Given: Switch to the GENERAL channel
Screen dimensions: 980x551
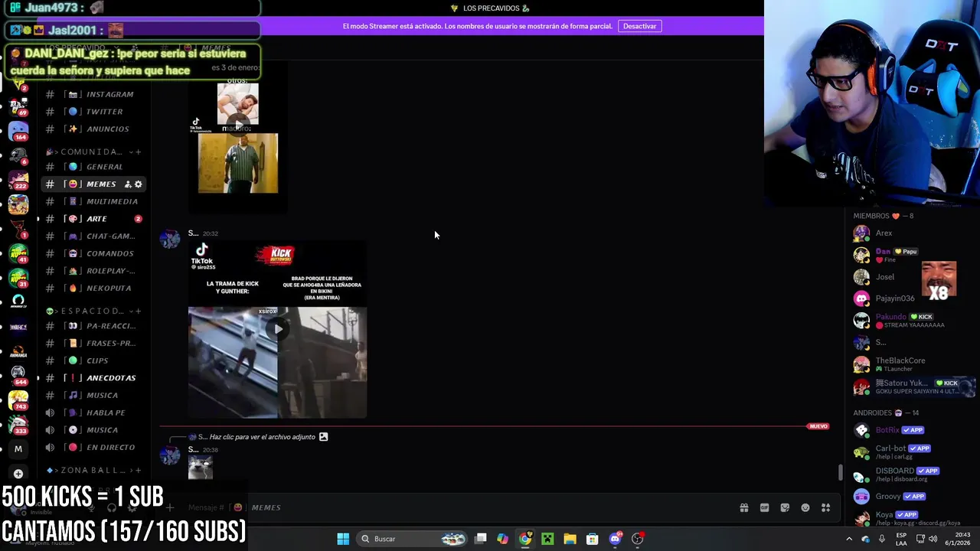Looking at the screenshot, I should pos(93,167).
